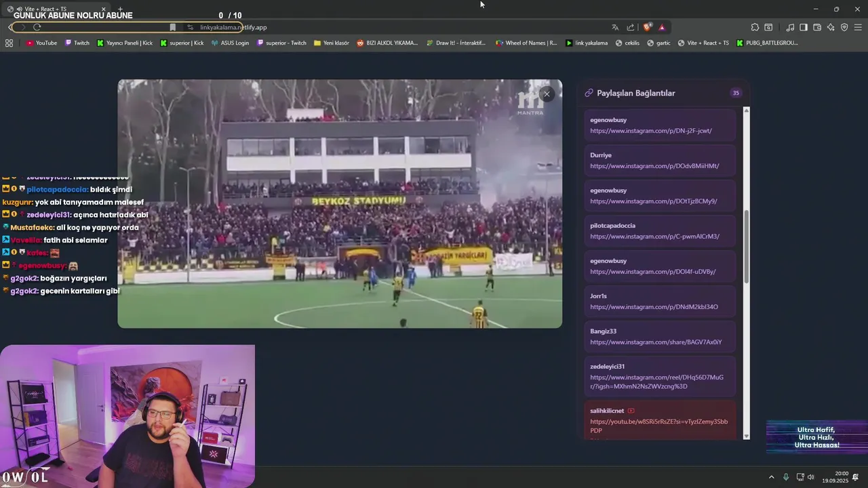The width and height of the screenshot is (868, 488).
Task: Expand the Yeni klasör bookmark folder
Action: [332, 43]
